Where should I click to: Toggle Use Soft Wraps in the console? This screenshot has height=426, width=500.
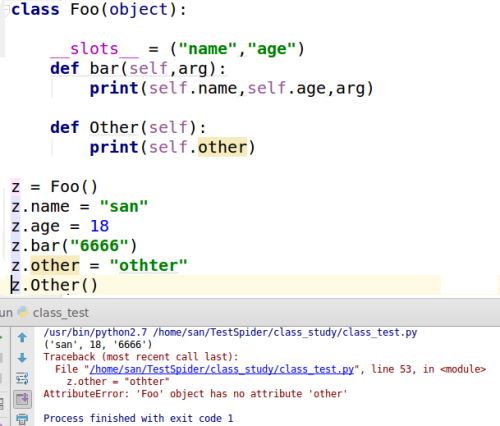point(22,379)
